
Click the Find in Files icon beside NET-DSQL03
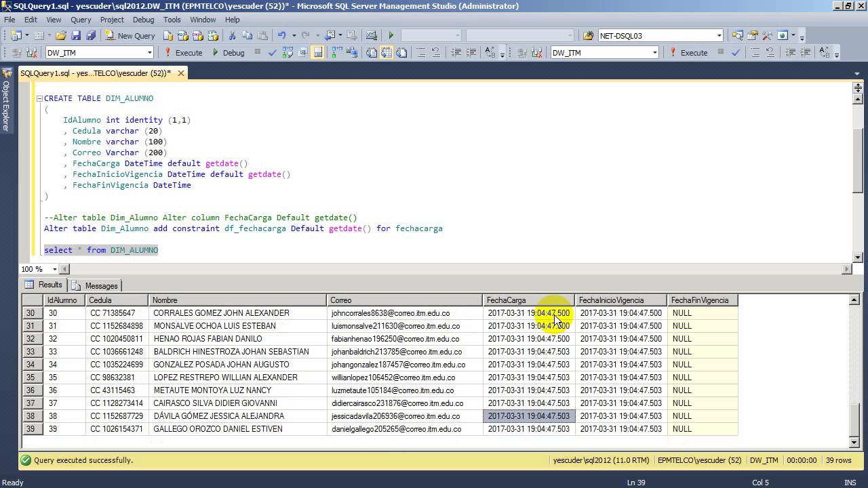(588, 35)
